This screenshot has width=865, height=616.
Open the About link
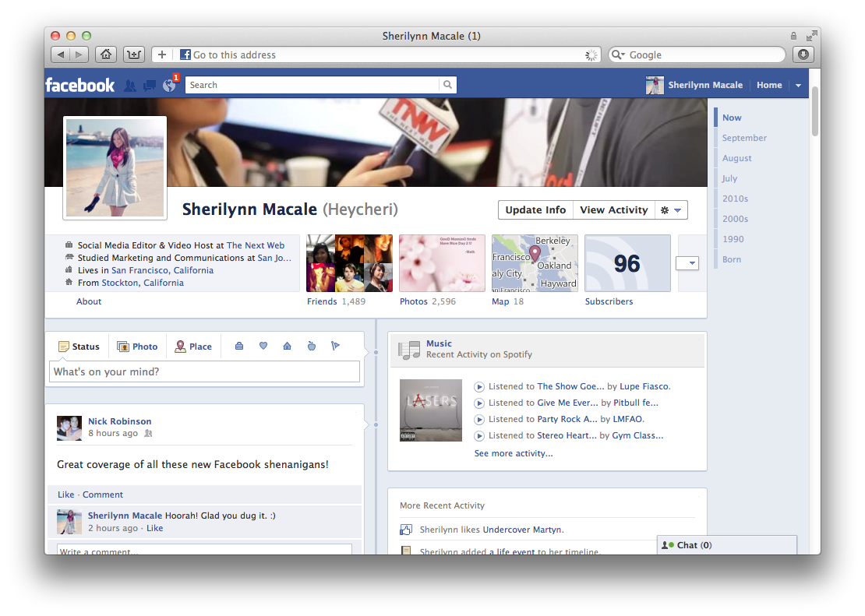pos(89,301)
